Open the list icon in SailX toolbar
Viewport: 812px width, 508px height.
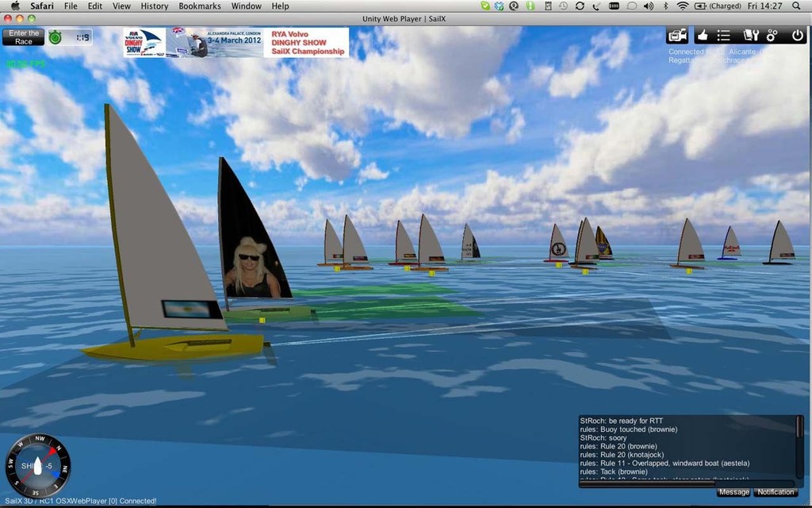(723, 35)
